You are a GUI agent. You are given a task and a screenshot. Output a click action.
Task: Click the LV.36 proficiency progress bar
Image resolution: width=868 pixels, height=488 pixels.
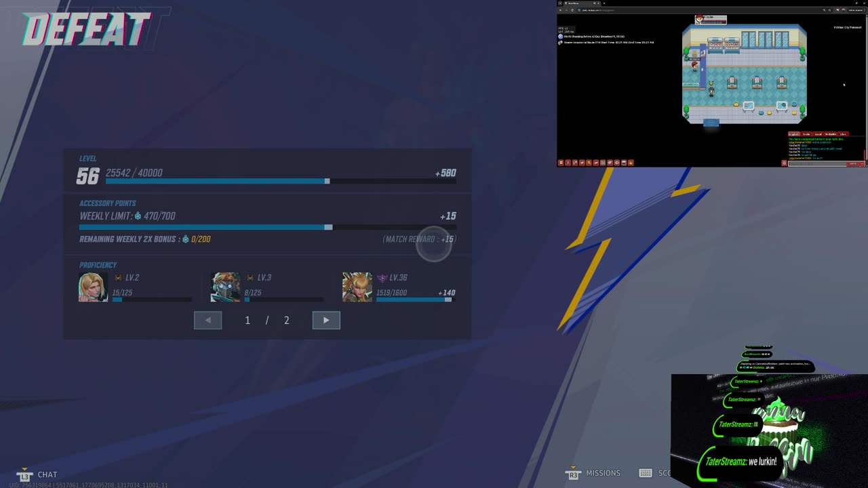414,300
